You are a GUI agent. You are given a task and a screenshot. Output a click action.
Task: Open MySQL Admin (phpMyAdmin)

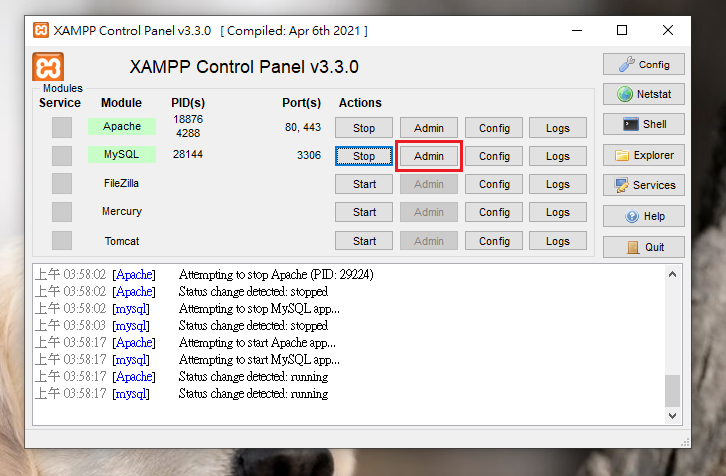429,156
